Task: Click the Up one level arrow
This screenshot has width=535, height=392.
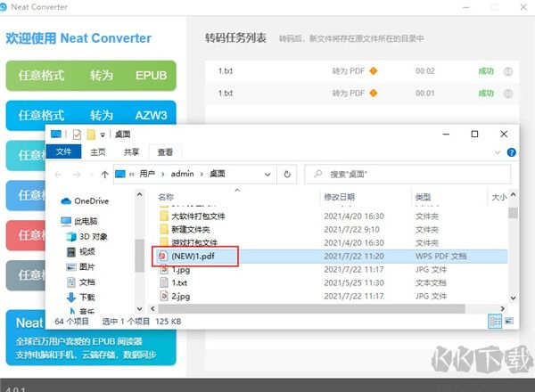Action: click(104, 175)
